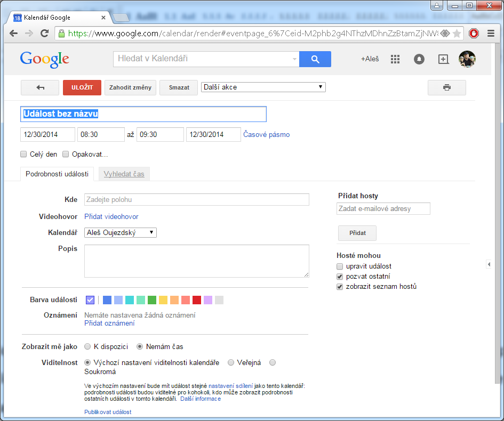Click Přidat oznámení link
The image size is (504, 421).
pos(109,323)
